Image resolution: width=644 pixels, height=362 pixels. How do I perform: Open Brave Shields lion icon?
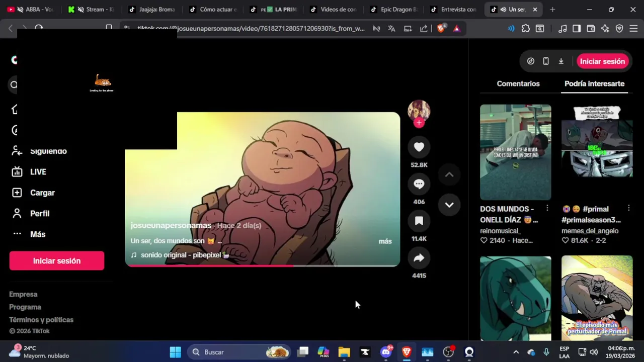[x=441, y=29]
